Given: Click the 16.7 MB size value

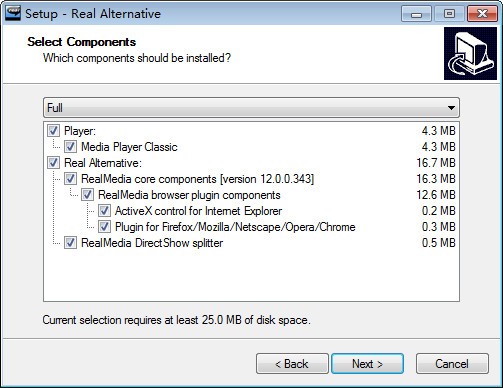Looking at the screenshot, I should coord(436,163).
